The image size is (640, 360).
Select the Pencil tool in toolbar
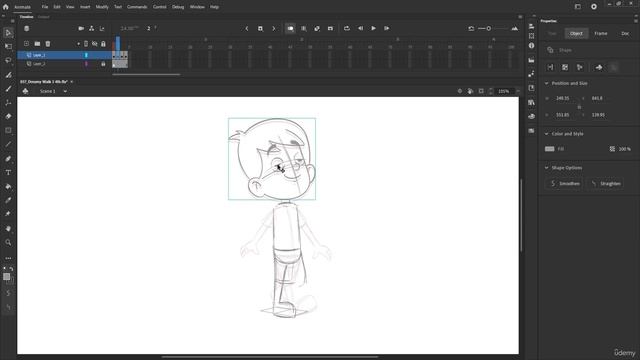click(8, 158)
